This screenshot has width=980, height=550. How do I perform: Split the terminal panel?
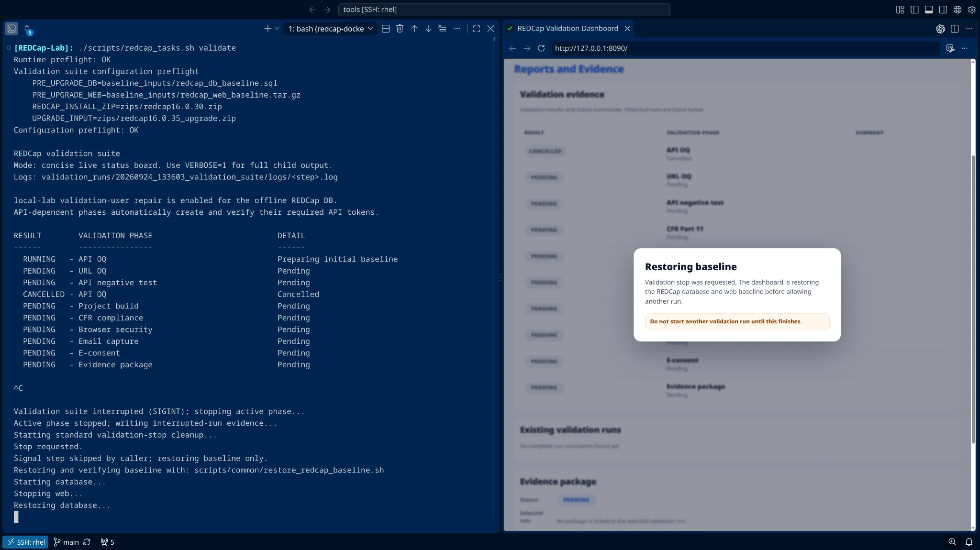[x=386, y=29]
